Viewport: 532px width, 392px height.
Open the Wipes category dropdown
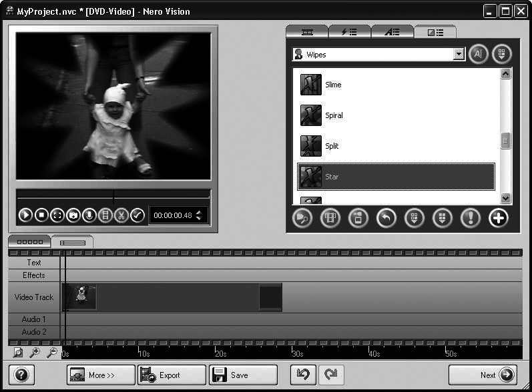(x=459, y=55)
